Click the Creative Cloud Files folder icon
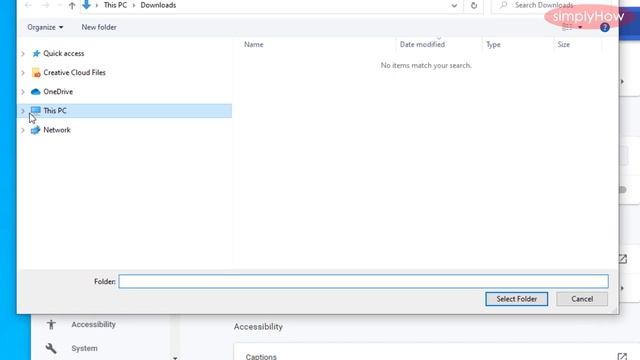 36,73
